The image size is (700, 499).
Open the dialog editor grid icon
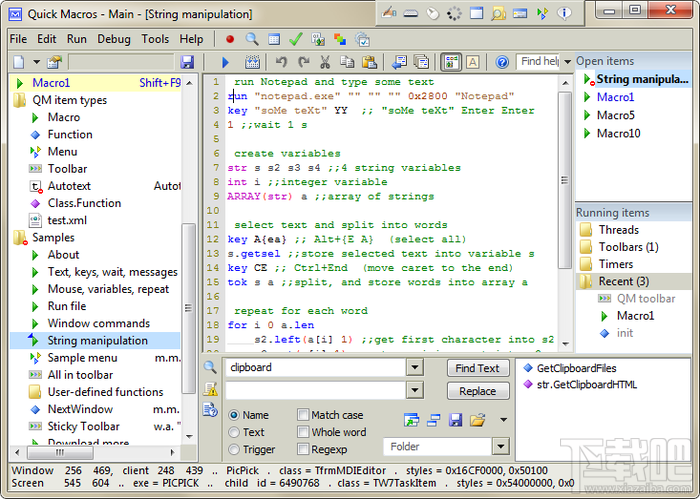coord(274,39)
